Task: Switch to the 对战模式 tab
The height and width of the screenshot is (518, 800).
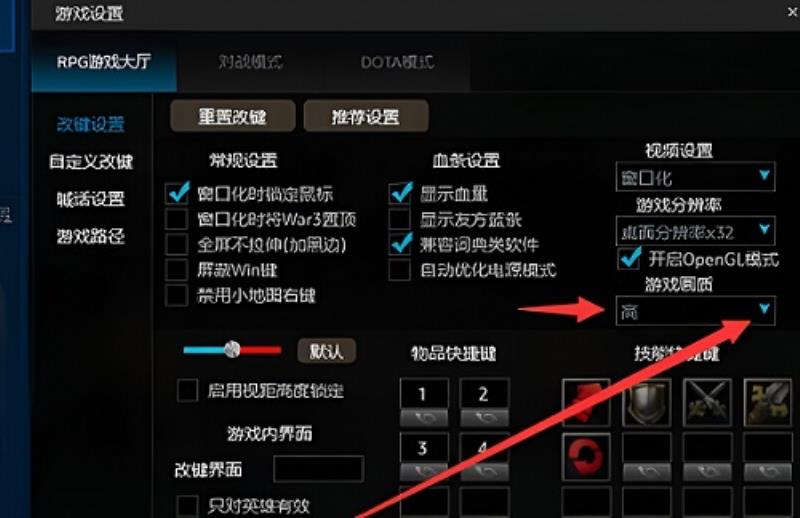Action: tap(251, 62)
